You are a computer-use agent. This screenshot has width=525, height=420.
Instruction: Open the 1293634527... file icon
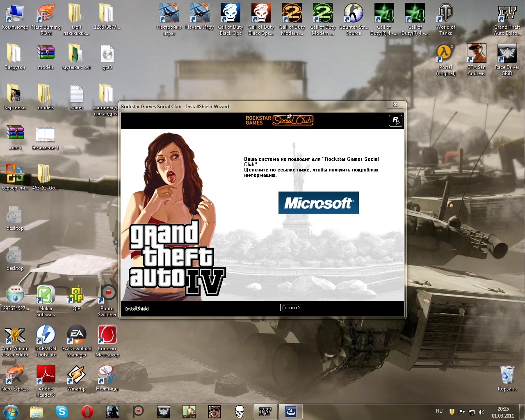tap(15, 299)
